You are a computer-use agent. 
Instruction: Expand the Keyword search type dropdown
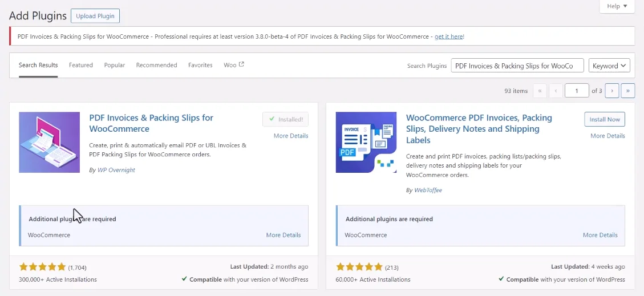click(x=609, y=66)
